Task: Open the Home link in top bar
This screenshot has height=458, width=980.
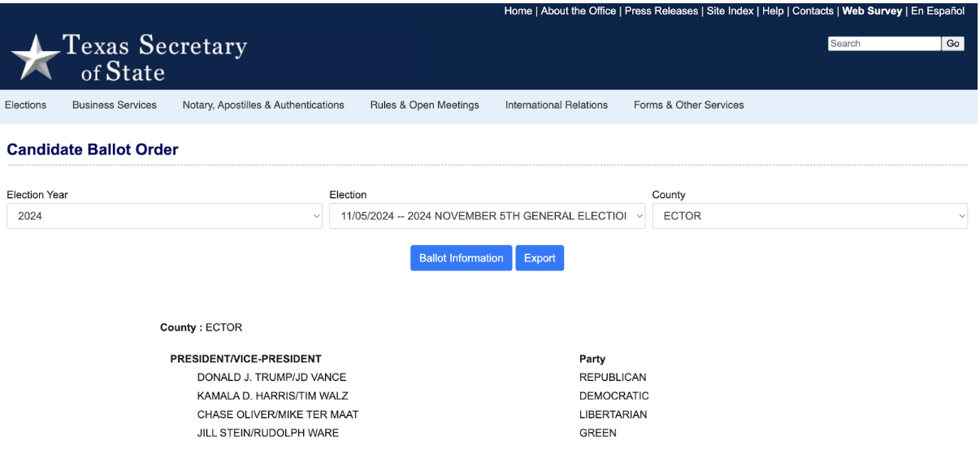Action: coord(518,11)
